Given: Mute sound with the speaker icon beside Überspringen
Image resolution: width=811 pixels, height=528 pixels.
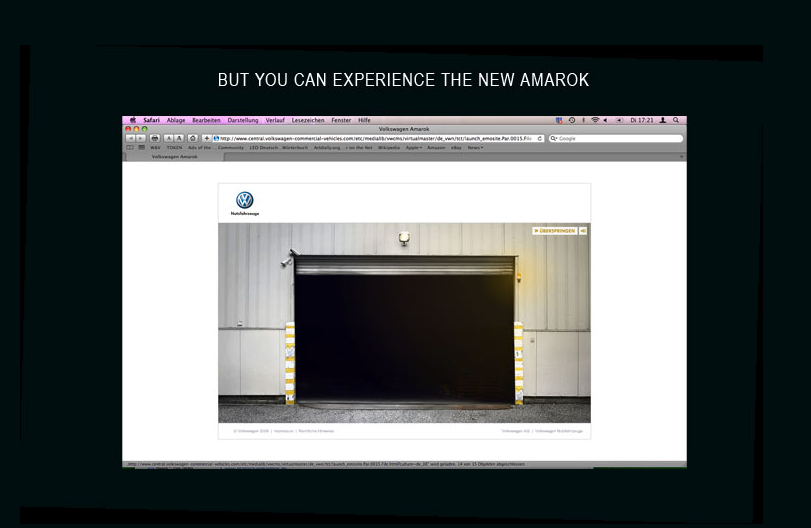Looking at the screenshot, I should point(583,231).
